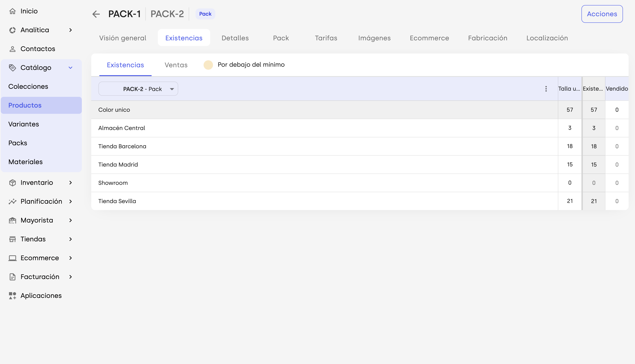This screenshot has width=635, height=364.
Task: Click the Mayorista warehouse icon
Action: click(x=12, y=220)
